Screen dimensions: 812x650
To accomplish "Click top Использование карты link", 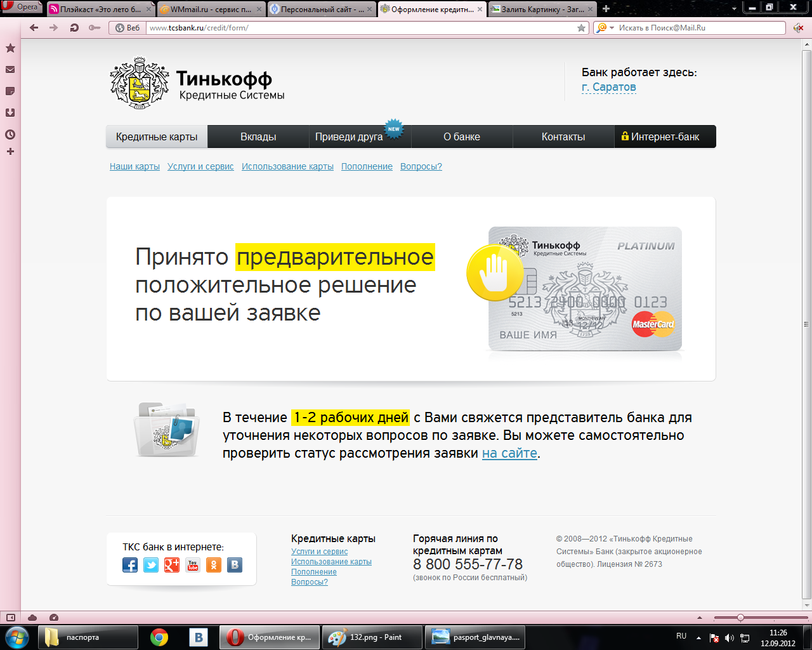I will pos(287,166).
